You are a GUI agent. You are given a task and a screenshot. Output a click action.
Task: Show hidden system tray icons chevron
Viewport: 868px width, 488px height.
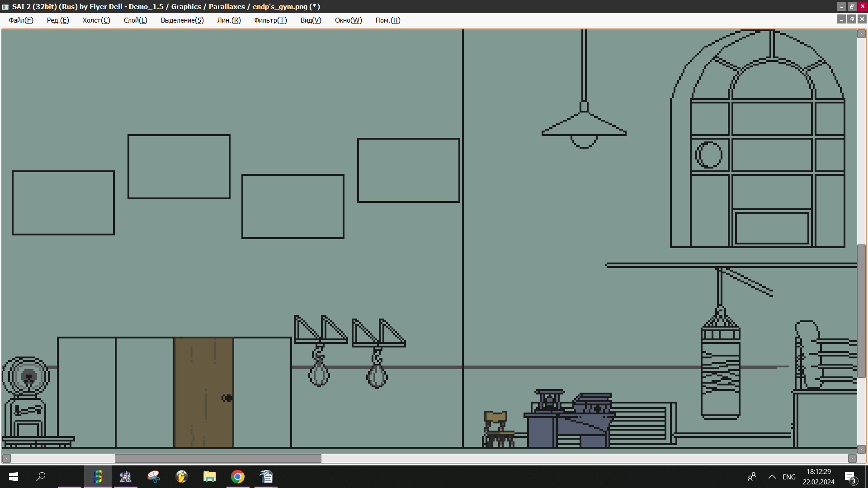coord(772,477)
